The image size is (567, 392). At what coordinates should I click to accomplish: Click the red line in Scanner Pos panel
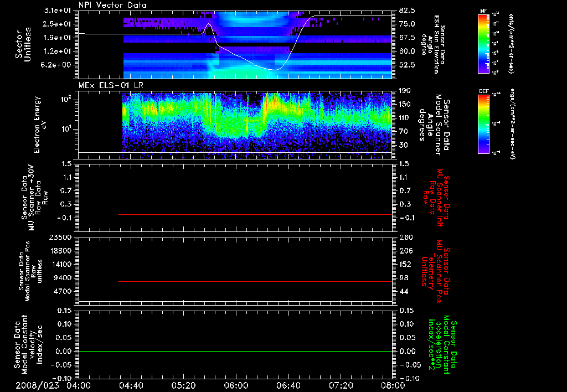coord(255,281)
